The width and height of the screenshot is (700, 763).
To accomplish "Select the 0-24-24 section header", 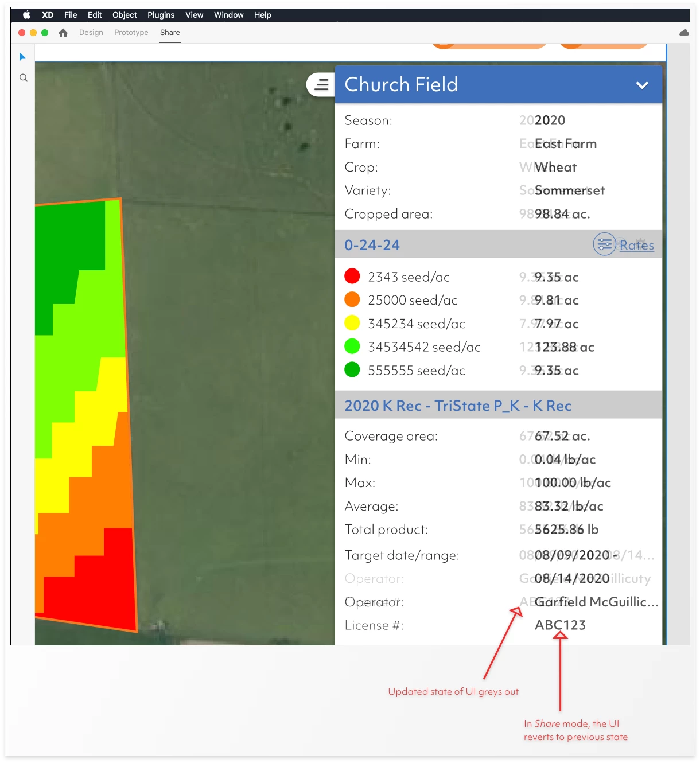I will tap(499, 244).
